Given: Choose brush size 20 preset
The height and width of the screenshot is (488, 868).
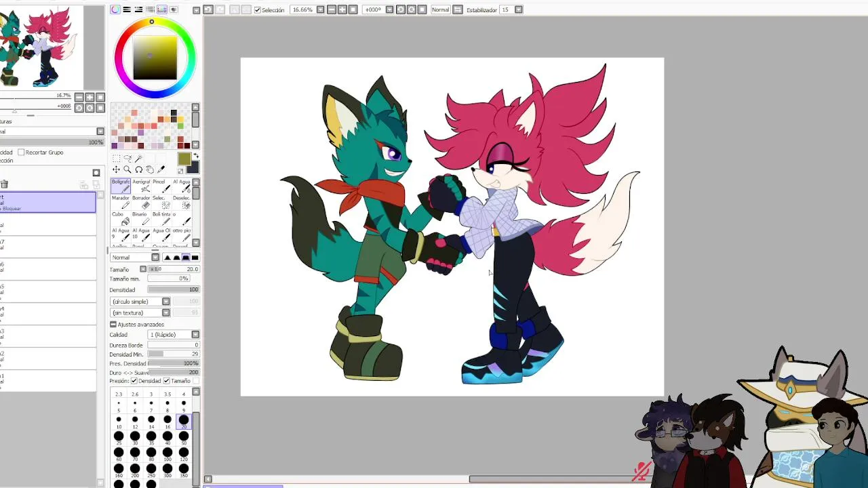Looking at the screenshot, I should pyautogui.click(x=184, y=421).
